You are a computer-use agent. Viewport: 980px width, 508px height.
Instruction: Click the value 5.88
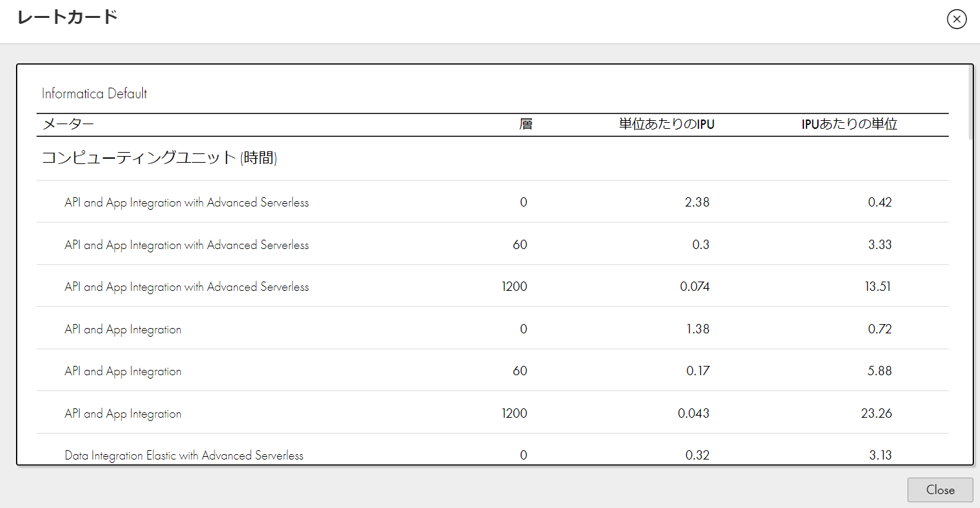point(880,371)
